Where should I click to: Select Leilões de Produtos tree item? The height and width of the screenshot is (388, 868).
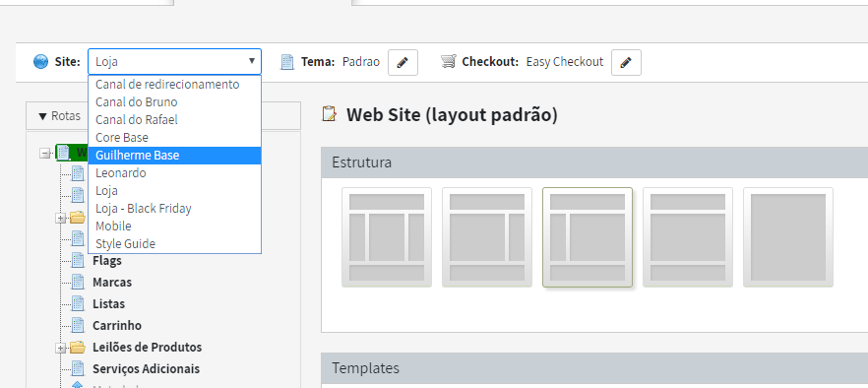147,347
